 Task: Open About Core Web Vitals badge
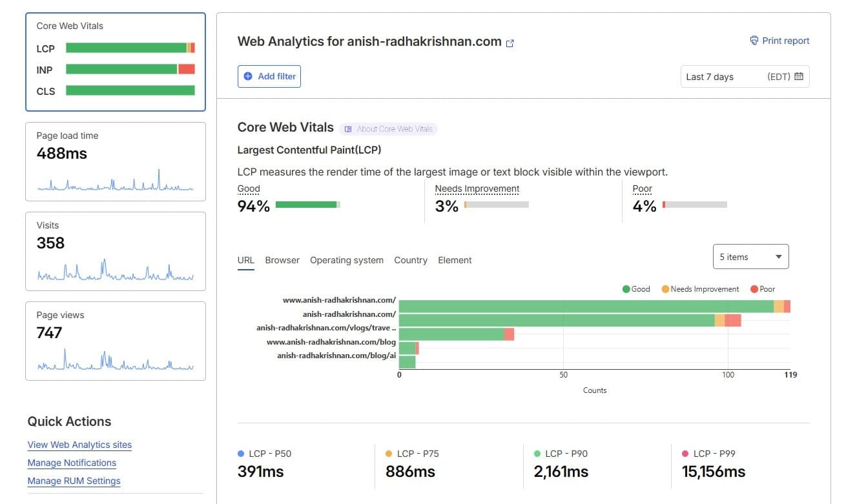click(388, 129)
